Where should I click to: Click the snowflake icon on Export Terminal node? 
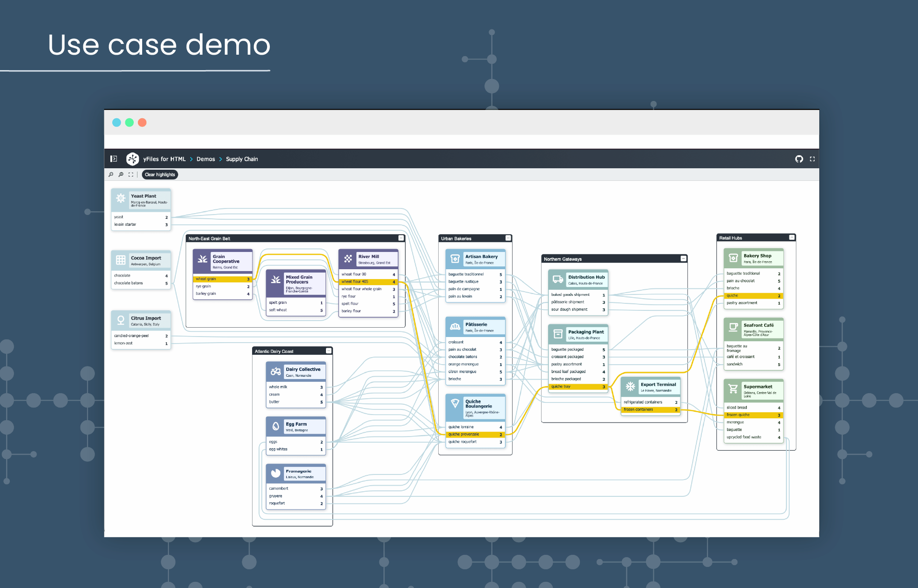tap(629, 387)
